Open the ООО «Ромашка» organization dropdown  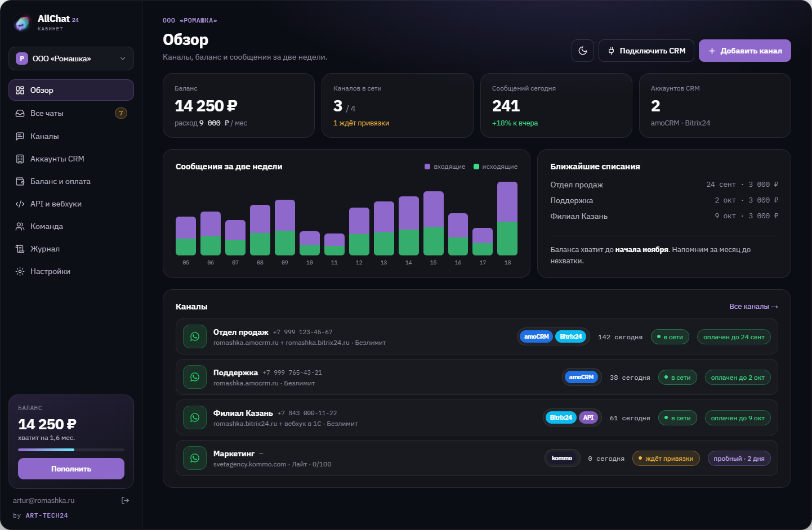pyautogui.click(x=71, y=59)
